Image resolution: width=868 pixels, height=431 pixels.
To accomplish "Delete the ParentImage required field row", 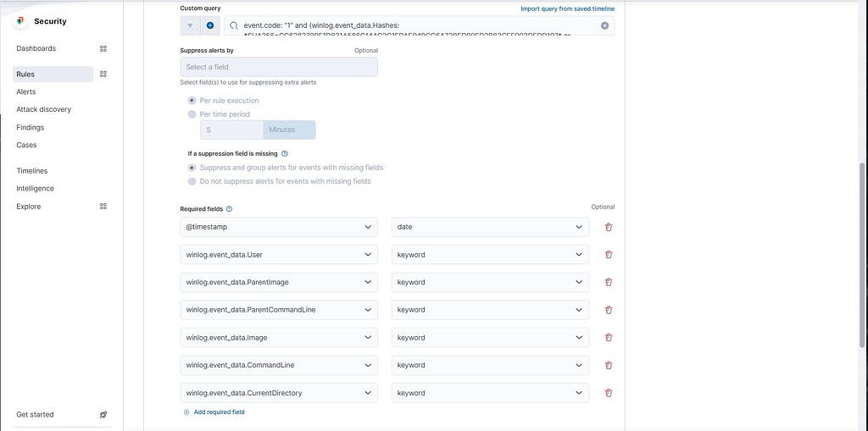I will click(x=609, y=282).
